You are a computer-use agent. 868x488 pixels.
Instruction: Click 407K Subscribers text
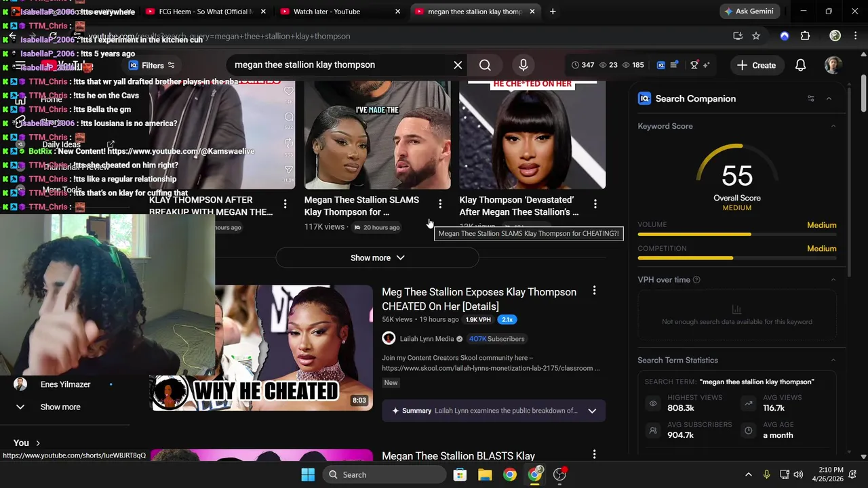point(496,339)
